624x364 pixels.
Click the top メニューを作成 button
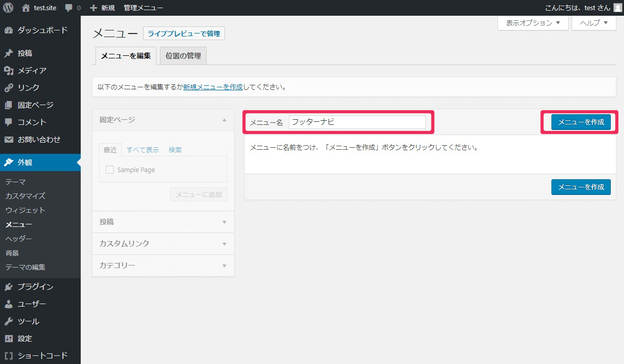[x=581, y=122]
